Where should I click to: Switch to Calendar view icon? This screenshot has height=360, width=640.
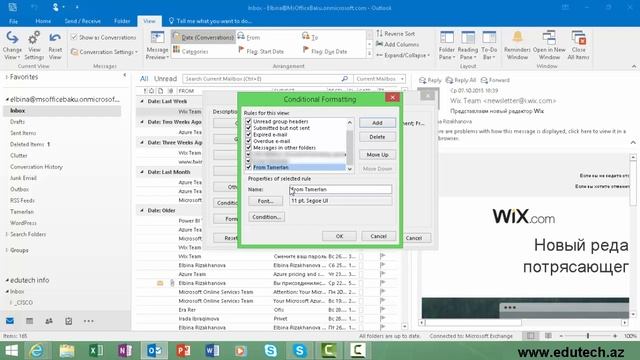[x=29, y=321]
